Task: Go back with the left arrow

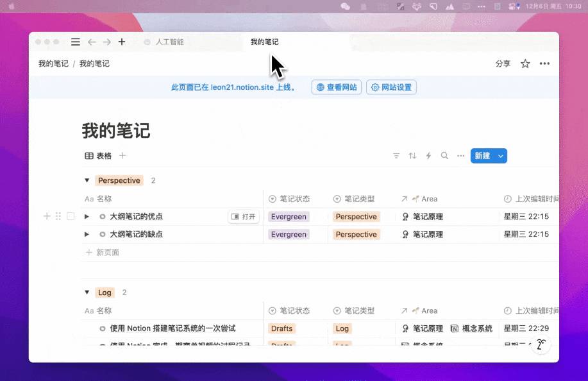Action: [x=92, y=42]
